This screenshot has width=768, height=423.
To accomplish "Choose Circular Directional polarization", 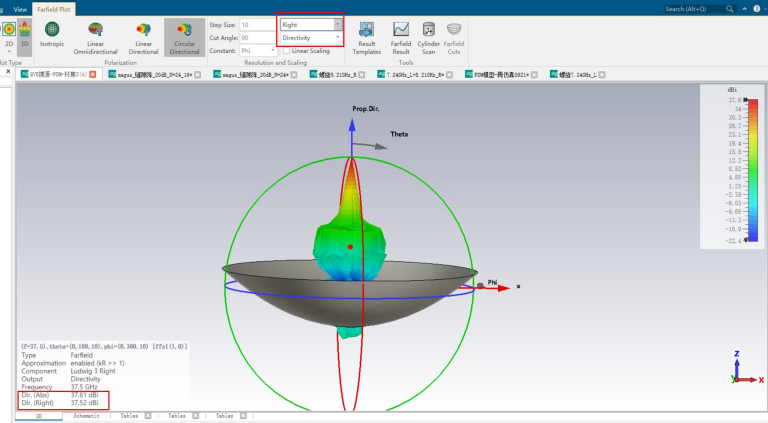I will coord(184,38).
